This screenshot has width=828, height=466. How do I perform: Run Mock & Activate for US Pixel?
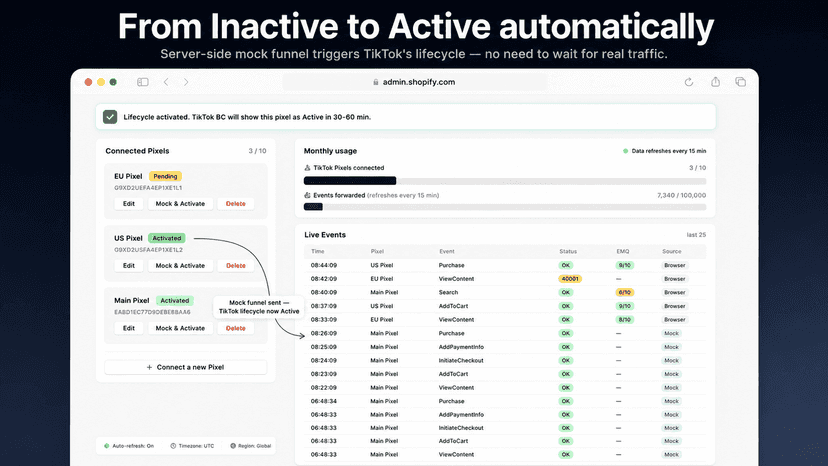click(x=180, y=266)
